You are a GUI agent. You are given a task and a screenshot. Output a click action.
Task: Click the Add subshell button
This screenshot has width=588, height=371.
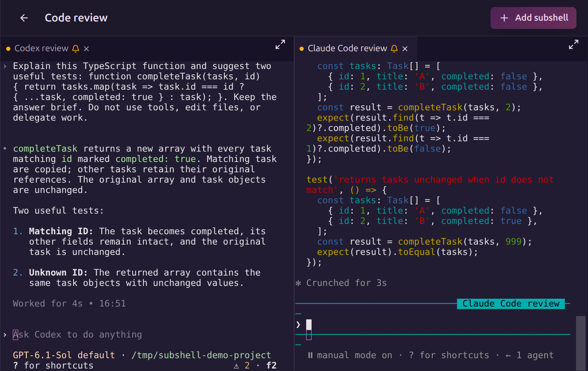(x=533, y=18)
